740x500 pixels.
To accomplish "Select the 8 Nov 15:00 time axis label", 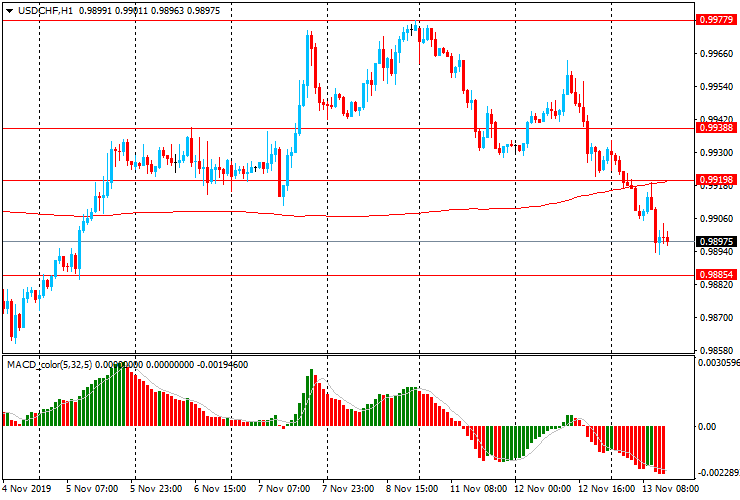I will tap(412, 490).
